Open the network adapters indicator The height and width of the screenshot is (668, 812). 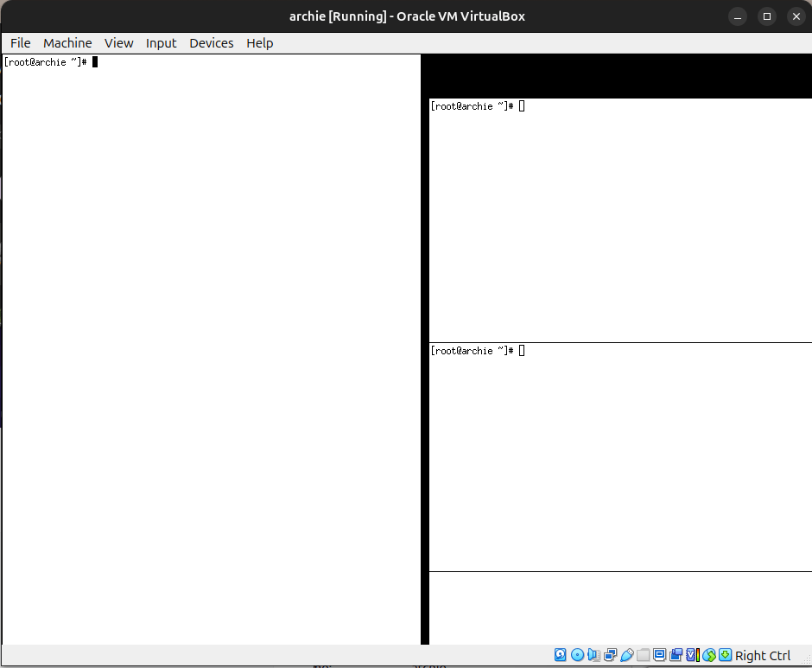[x=611, y=655]
